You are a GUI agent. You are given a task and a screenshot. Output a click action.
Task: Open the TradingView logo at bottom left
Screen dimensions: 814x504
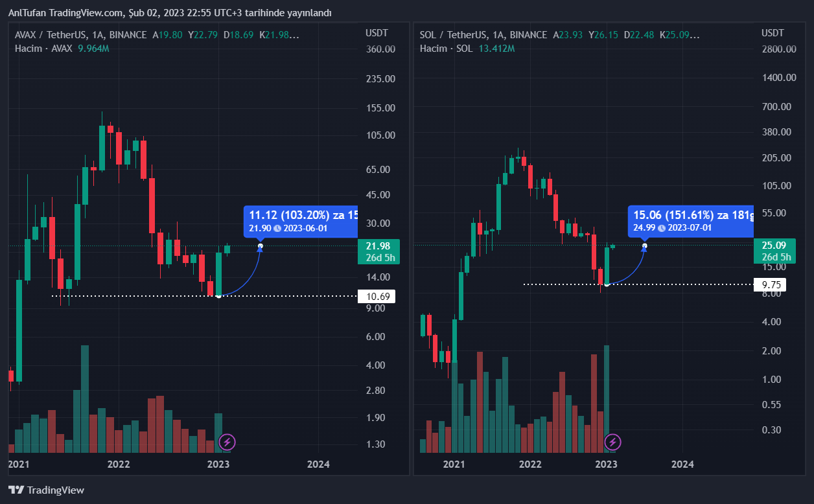point(46,490)
